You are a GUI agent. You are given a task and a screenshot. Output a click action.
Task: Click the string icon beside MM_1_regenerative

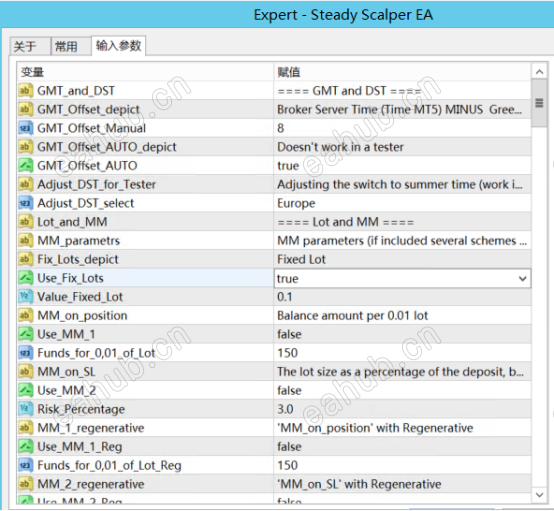tap(25, 428)
